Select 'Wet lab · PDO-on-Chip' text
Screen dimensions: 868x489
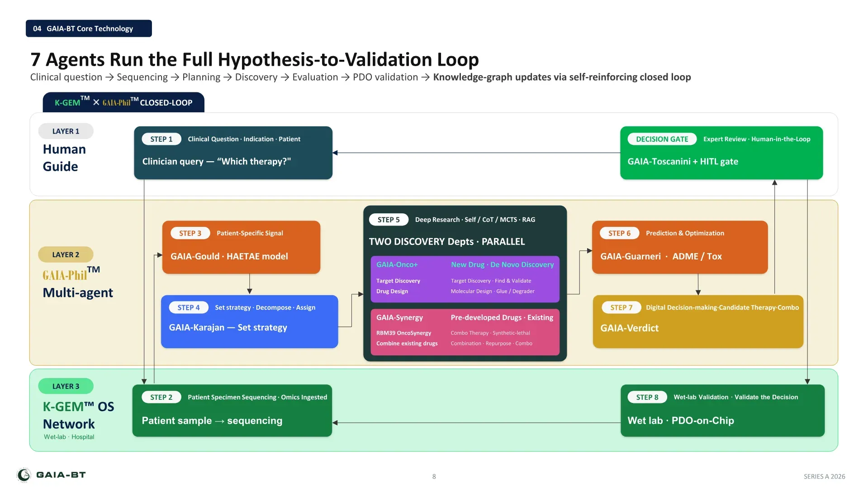(681, 421)
